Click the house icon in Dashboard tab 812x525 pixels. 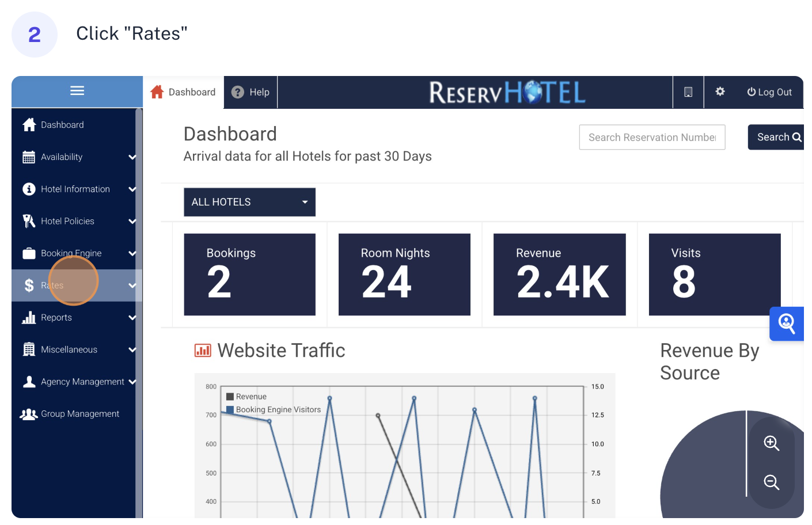[157, 92]
